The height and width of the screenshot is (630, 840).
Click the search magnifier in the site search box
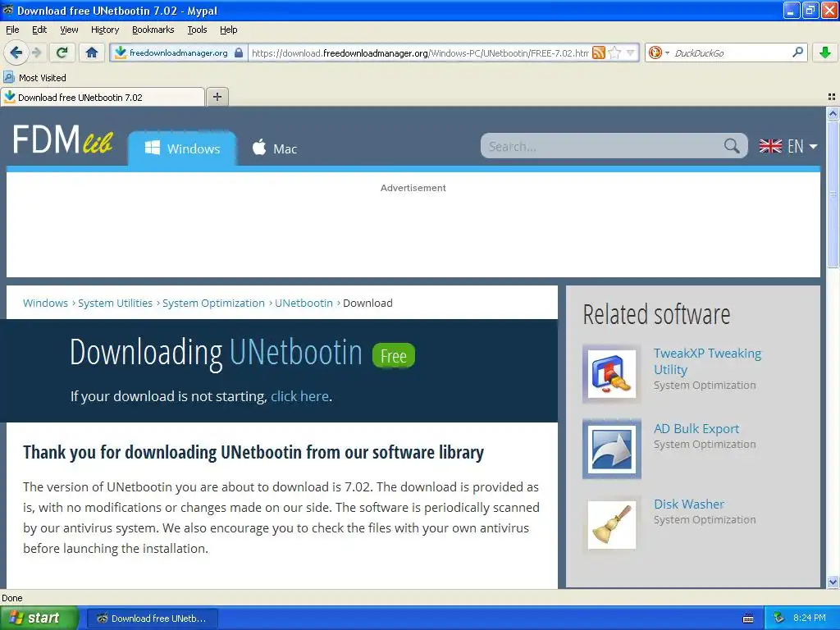[732, 146]
